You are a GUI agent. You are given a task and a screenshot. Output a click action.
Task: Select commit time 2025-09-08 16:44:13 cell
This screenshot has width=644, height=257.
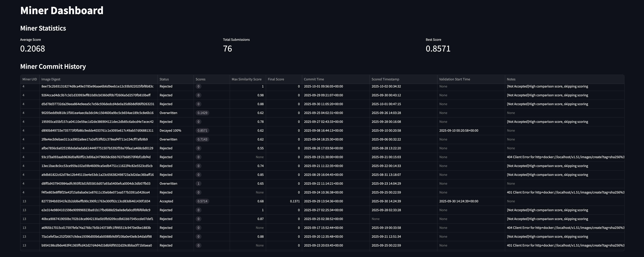pyautogui.click(x=323, y=131)
